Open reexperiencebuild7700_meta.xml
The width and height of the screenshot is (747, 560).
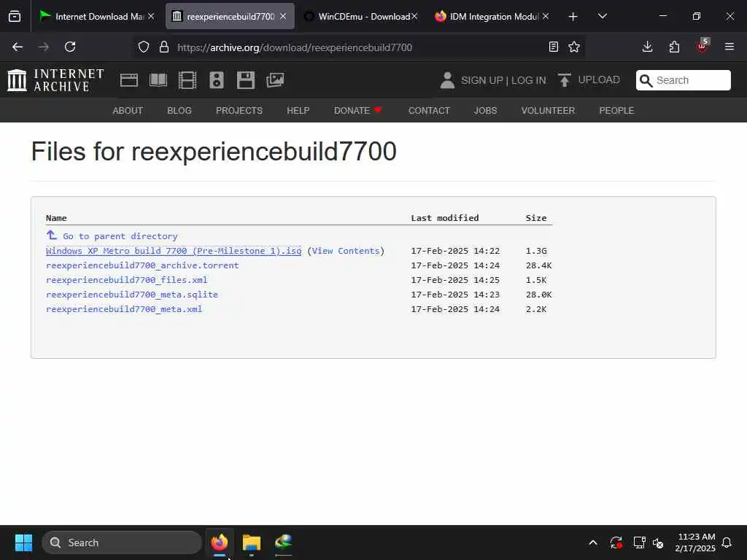(x=124, y=309)
